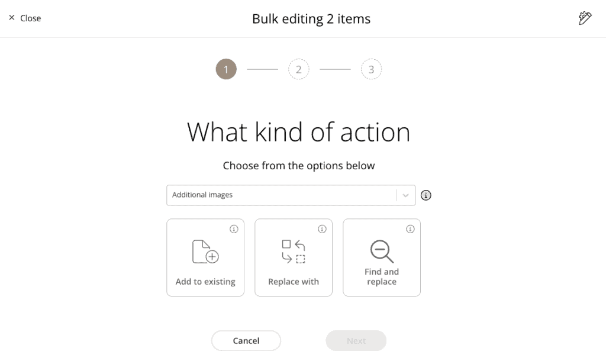The image size is (606, 364).
Task: Go to step 1 in wizard
Action: 226,69
